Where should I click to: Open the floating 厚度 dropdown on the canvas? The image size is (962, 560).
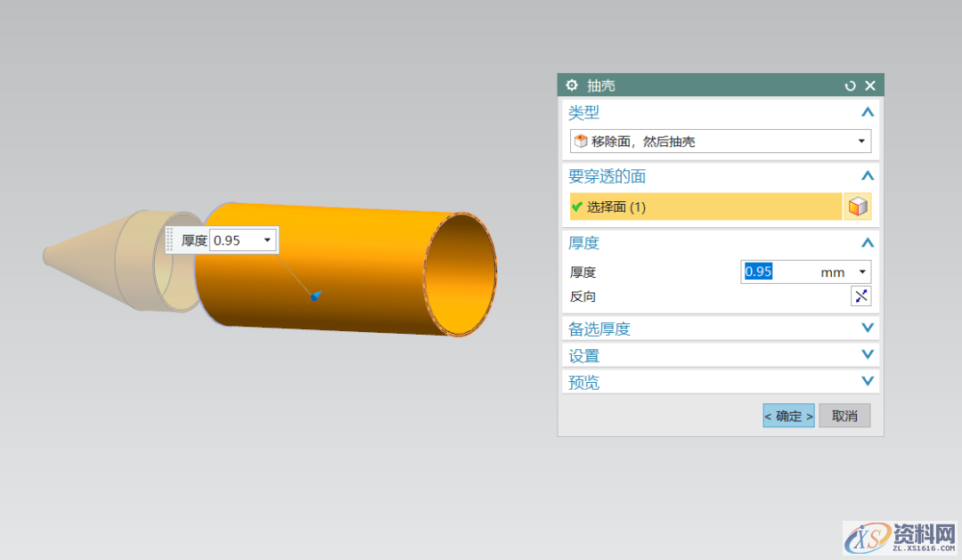point(267,239)
